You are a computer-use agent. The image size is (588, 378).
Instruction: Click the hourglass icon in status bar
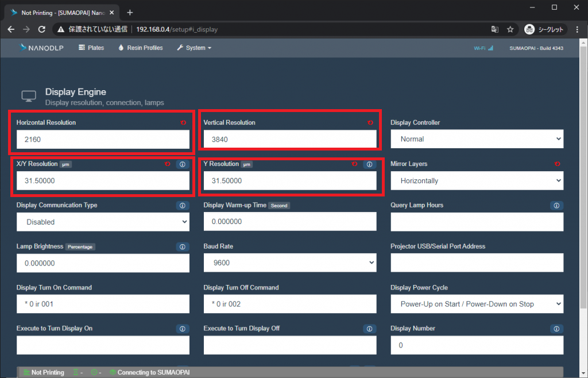tap(76, 372)
